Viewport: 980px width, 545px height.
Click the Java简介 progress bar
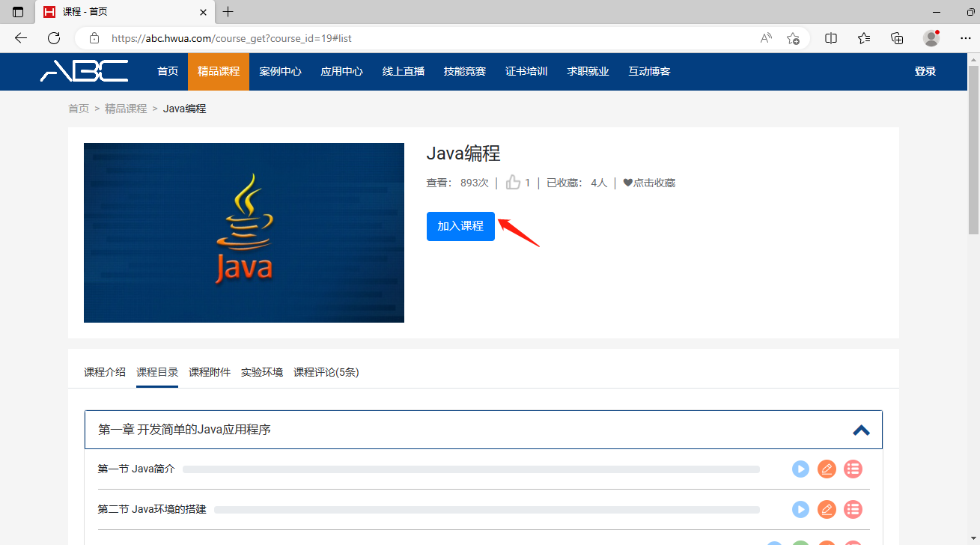[471, 469]
